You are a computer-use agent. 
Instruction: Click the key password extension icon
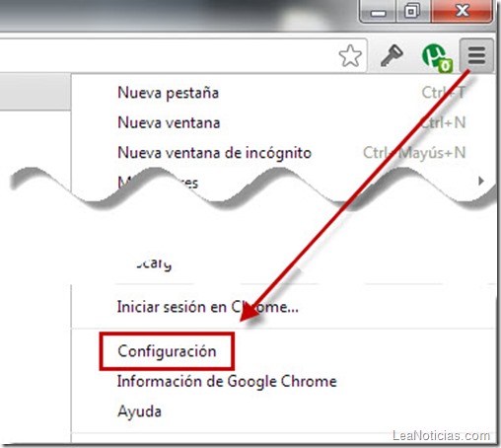(392, 55)
